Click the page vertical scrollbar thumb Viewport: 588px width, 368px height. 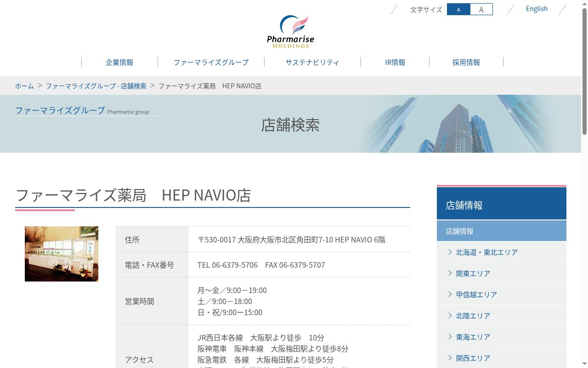click(x=584, y=71)
